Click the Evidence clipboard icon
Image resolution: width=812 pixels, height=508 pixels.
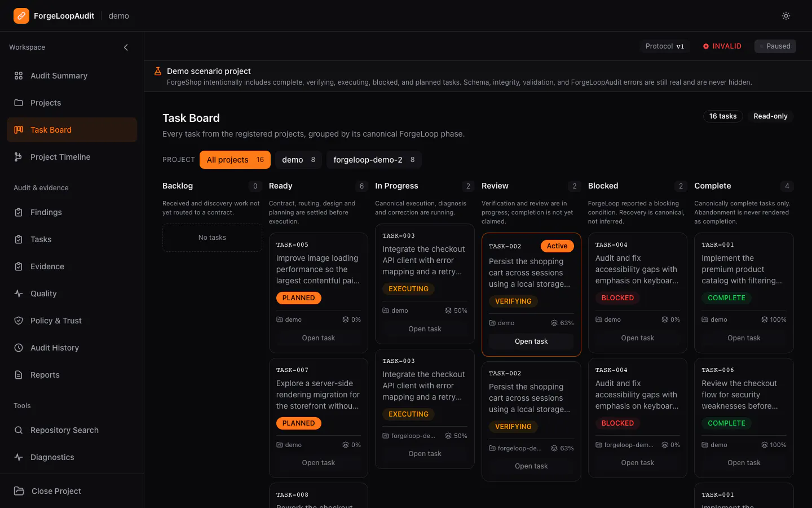pyautogui.click(x=19, y=266)
